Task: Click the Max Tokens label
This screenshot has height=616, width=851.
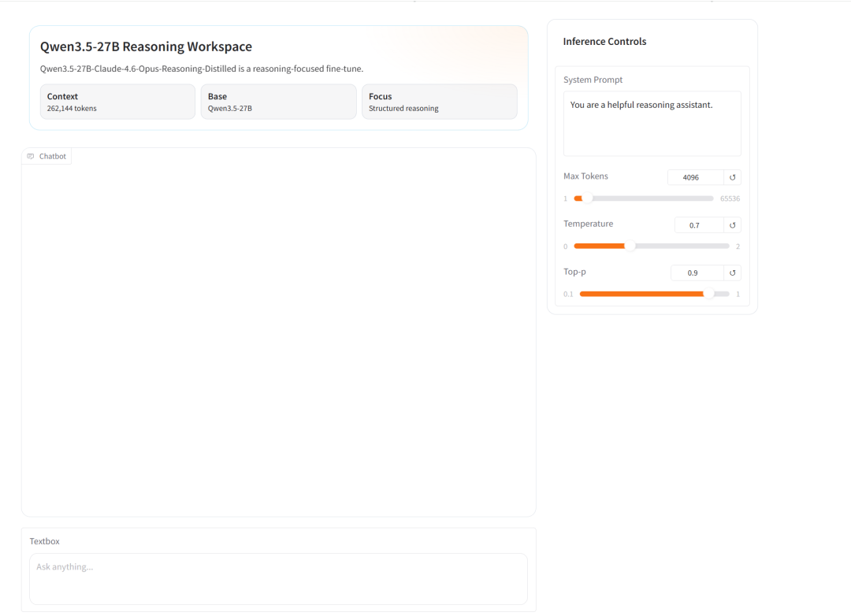Action: [585, 176]
